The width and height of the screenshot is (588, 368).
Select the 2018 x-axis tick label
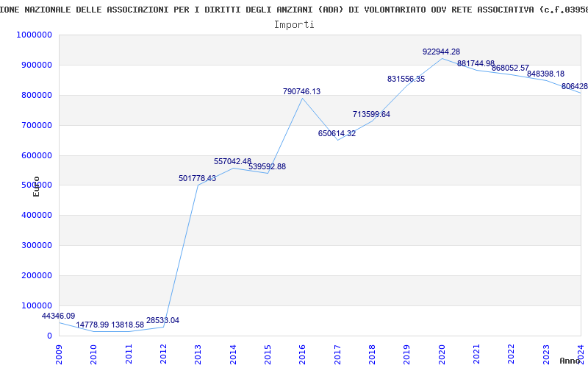[x=372, y=355]
